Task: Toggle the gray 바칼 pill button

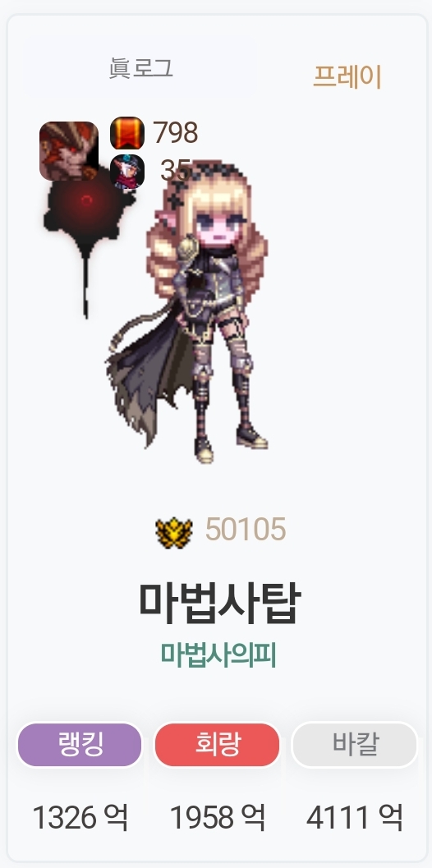Action: pyautogui.click(x=355, y=745)
